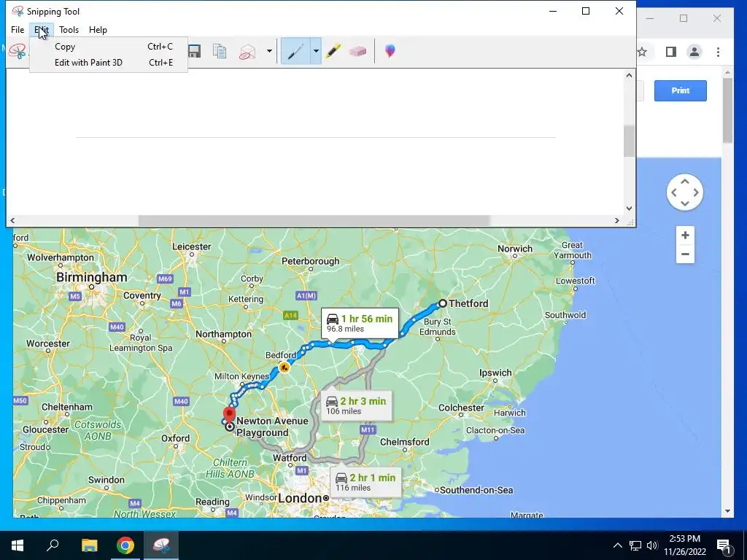Open the Chrome three-dot menu

tap(718, 52)
